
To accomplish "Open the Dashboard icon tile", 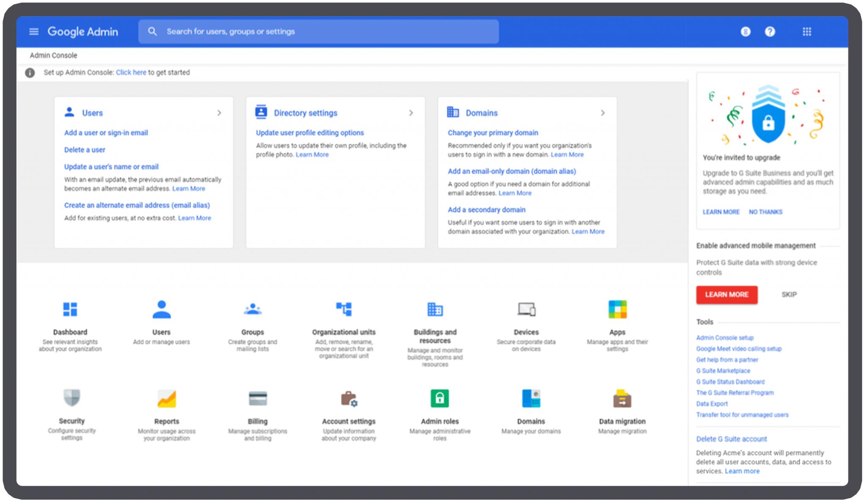I will [x=70, y=310].
